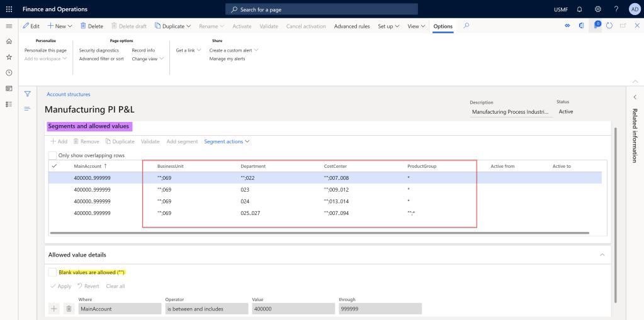The height and width of the screenshot is (320, 644).
Task: Click the Account structures breadcrumb link
Action: coord(68,94)
